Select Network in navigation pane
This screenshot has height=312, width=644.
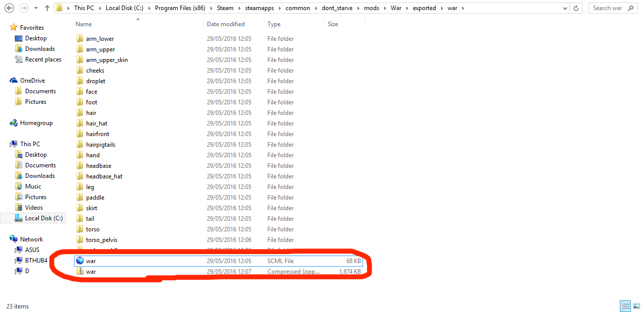31,239
